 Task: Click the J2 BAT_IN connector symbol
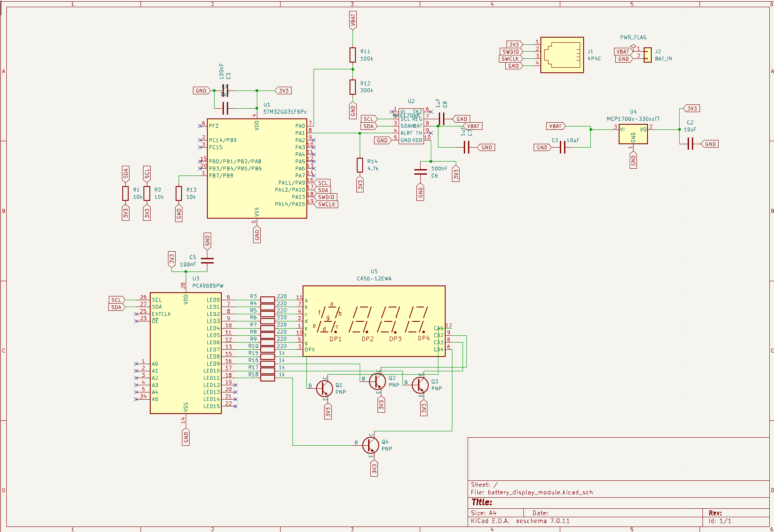(x=647, y=55)
